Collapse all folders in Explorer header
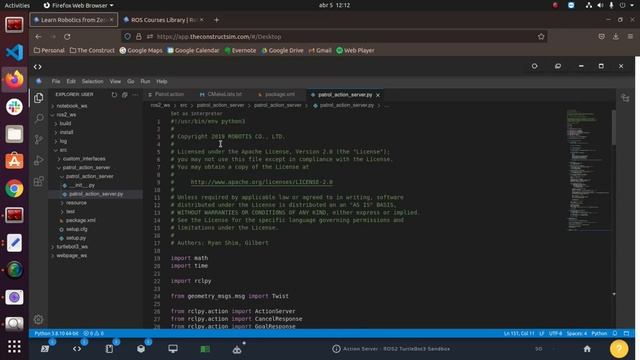This screenshot has width=640, height=360. (124, 95)
